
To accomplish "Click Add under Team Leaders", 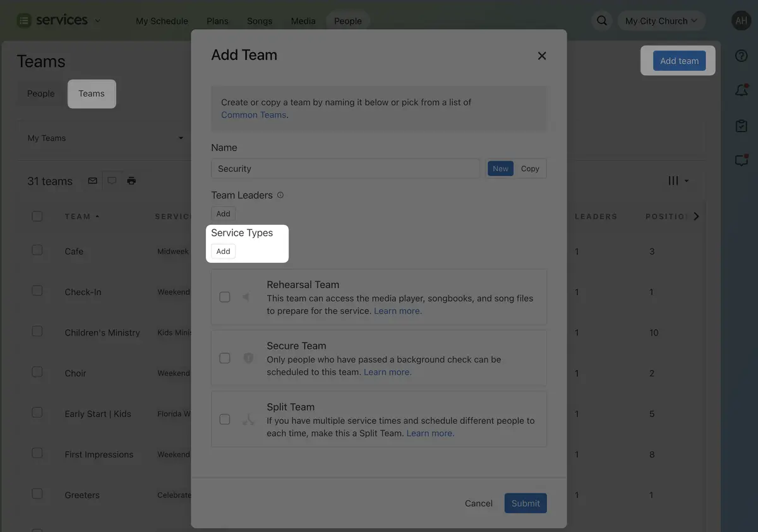I will point(224,214).
